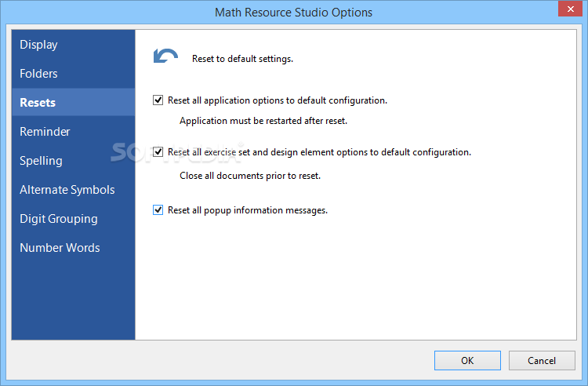Click the Cancel button
Image resolution: width=588 pixels, height=386 pixels.
point(542,360)
